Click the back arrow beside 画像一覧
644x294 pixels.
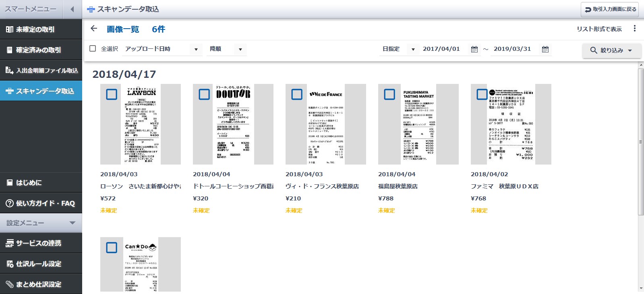click(x=94, y=29)
